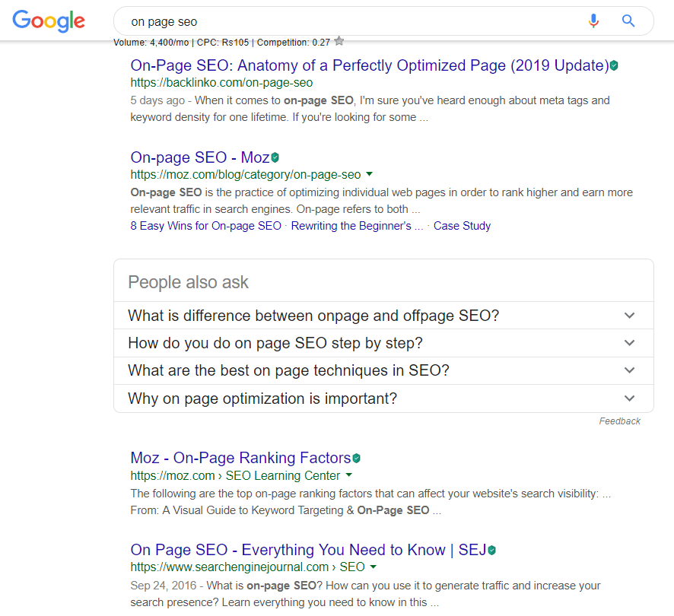Expand 'What is difference between onpage and offpage SEO?'
The height and width of the screenshot is (616, 674).
pyautogui.click(x=383, y=316)
